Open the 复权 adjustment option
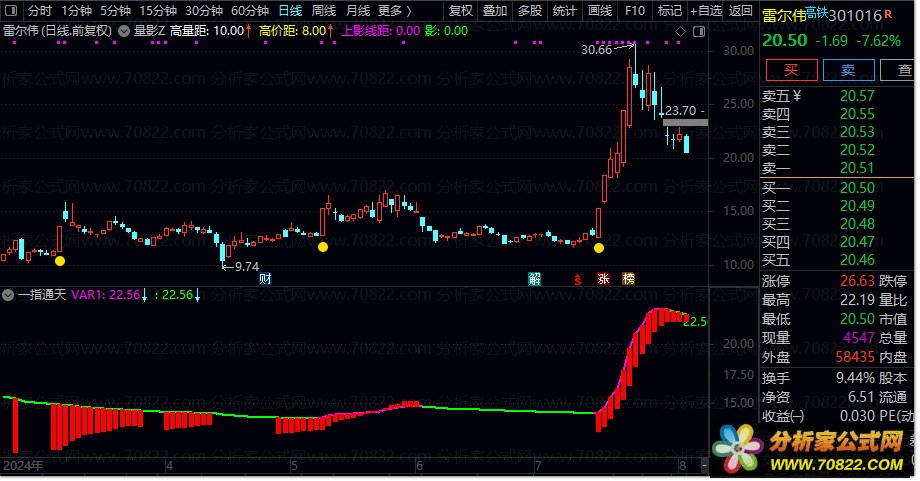Image resolution: width=920 pixels, height=481 pixels. click(x=461, y=11)
